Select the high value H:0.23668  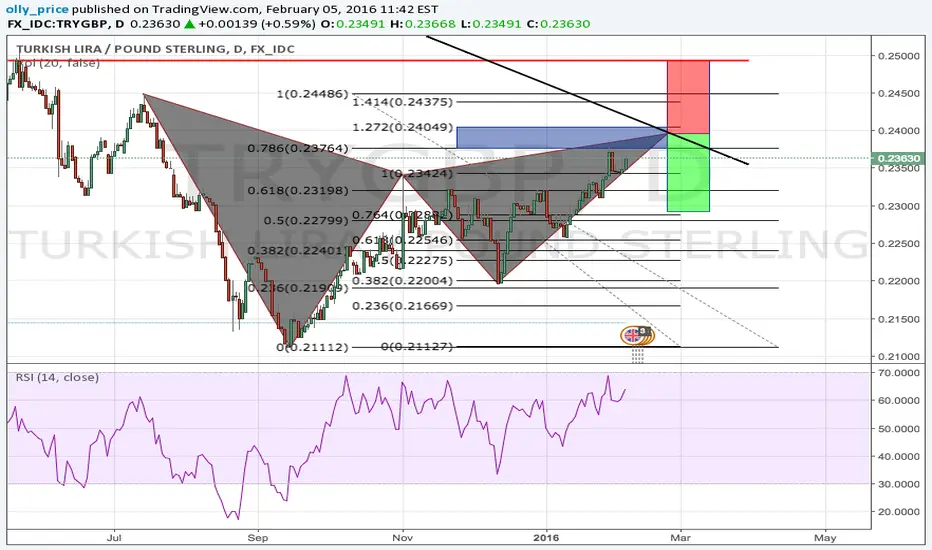[423, 24]
